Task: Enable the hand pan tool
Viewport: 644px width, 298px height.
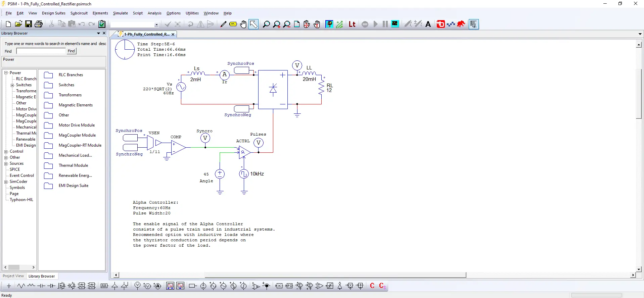Action: (243, 24)
